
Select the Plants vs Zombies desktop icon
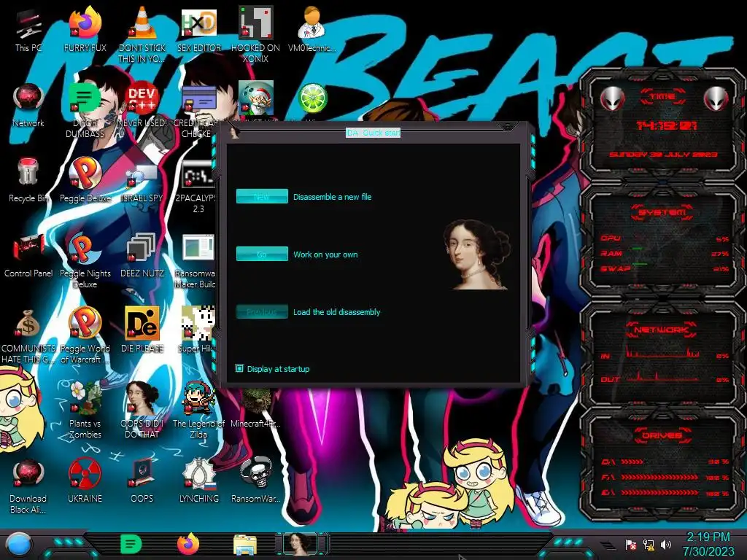85,411
